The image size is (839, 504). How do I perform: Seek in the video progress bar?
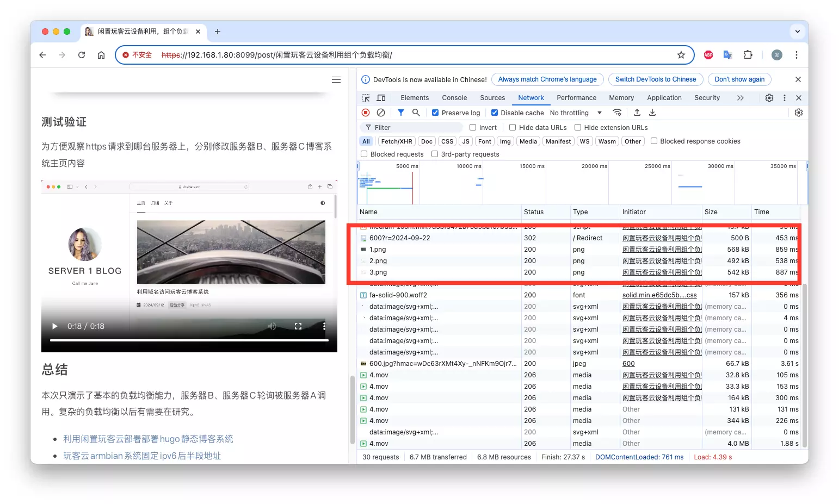[189, 340]
